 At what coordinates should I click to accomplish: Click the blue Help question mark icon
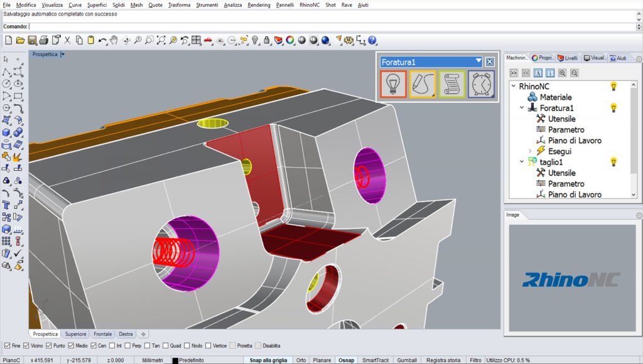372,40
